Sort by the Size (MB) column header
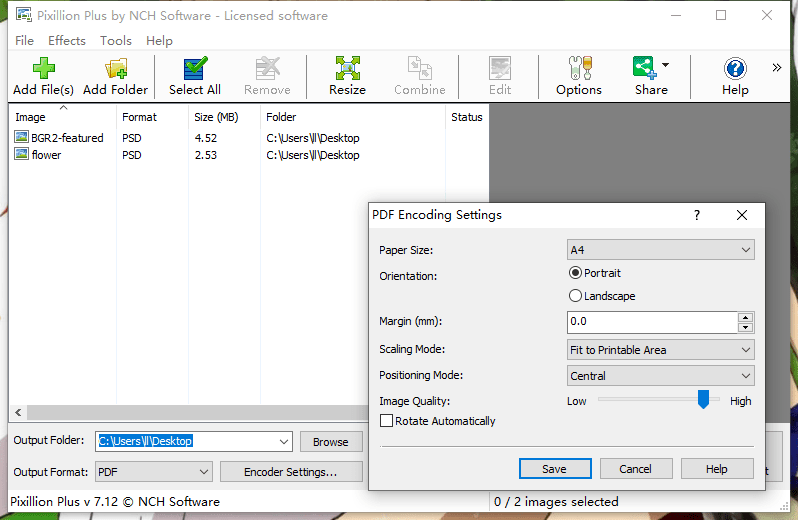 [224, 117]
